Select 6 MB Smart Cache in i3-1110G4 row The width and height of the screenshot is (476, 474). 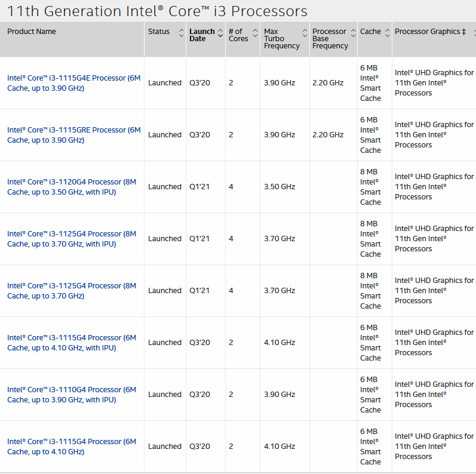pyautogui.click(x=370, y=394)
